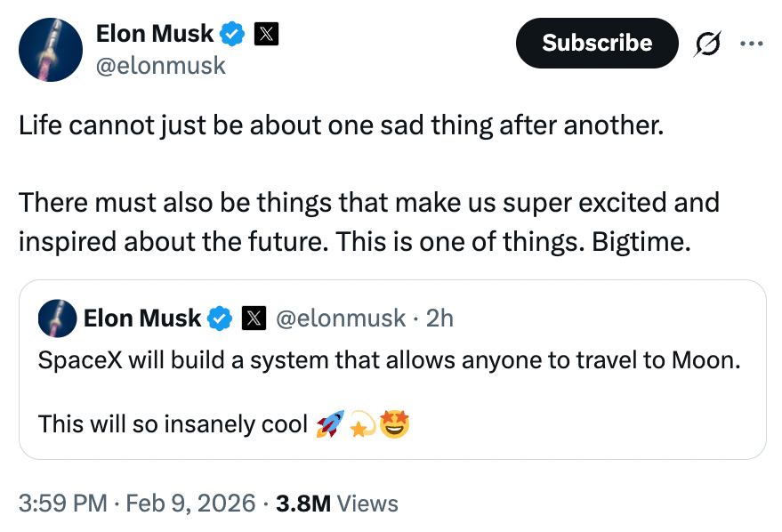
Task: Click the X badge in the quoted post
Action: pyautogui.click(x=254, y=318)
